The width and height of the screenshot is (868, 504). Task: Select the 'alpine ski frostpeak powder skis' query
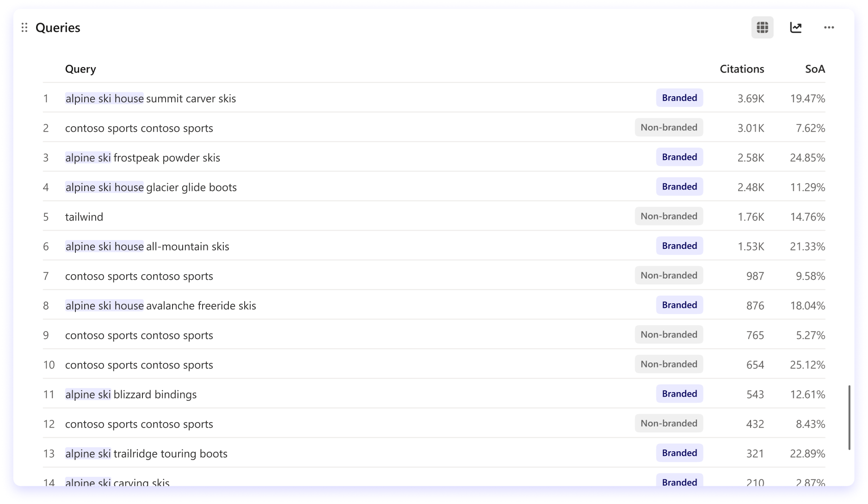(142, 158)
